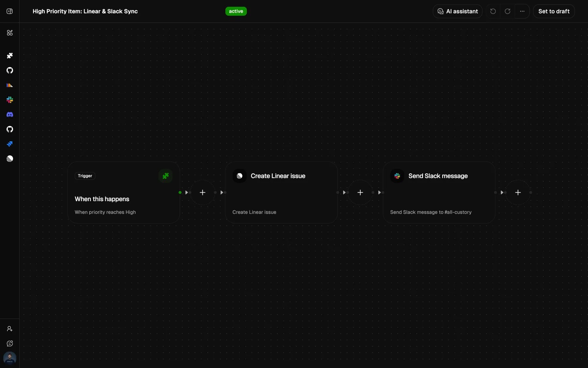Click the invite user icon in sidebar

pos(10,329)
